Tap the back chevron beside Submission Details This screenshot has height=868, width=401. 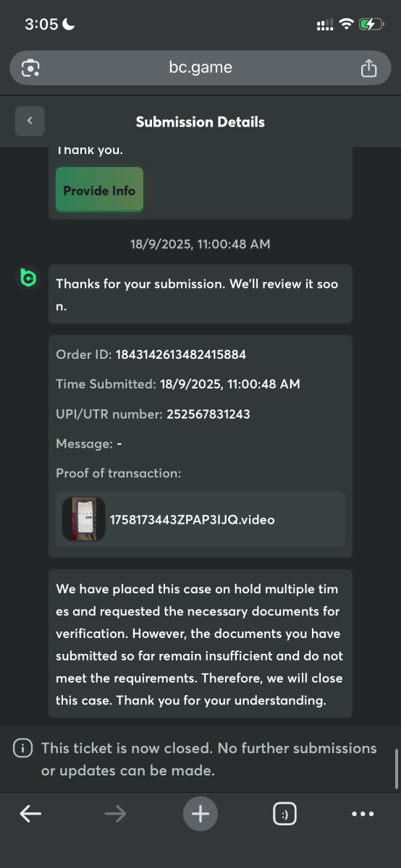[30, 121]
